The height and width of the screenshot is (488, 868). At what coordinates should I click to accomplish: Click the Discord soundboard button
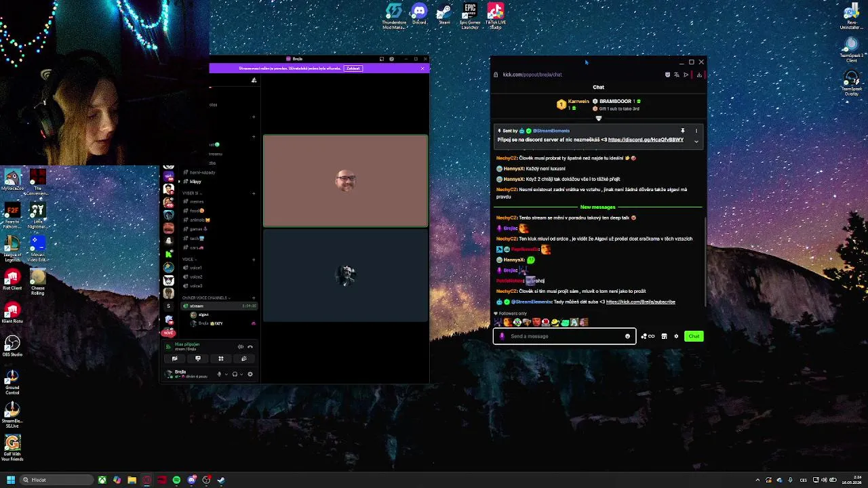244,359
